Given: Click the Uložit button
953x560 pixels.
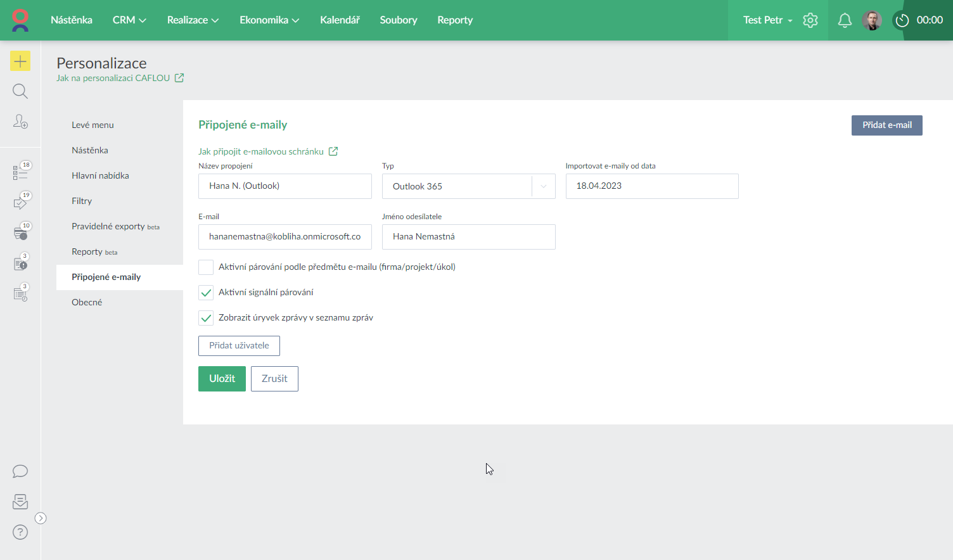Looking at the screenshot, I should click(222, 379).
